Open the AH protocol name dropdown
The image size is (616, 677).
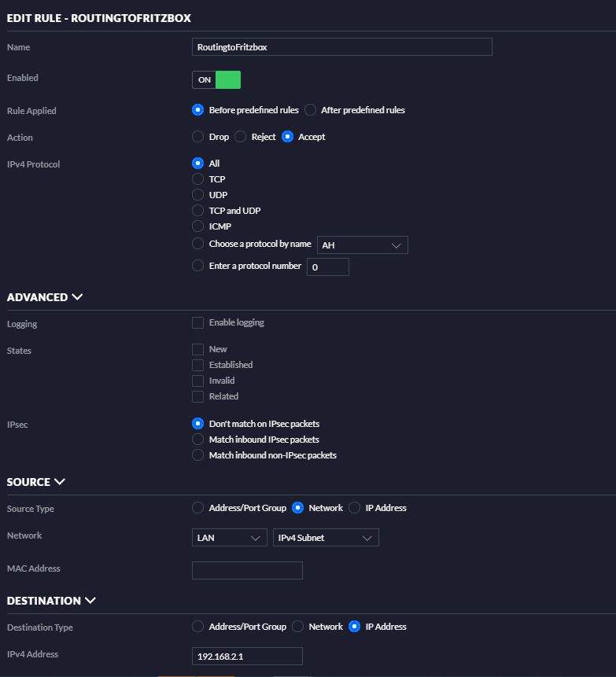coord(363,245)
